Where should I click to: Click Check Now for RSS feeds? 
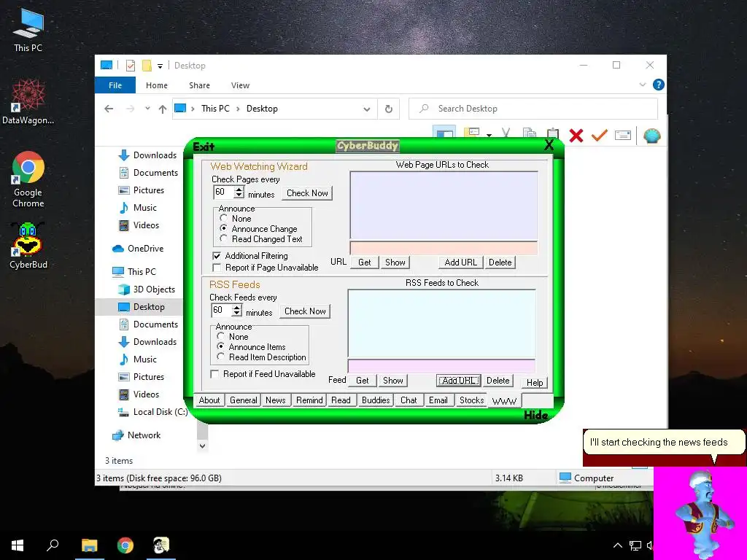click(305, 311)
